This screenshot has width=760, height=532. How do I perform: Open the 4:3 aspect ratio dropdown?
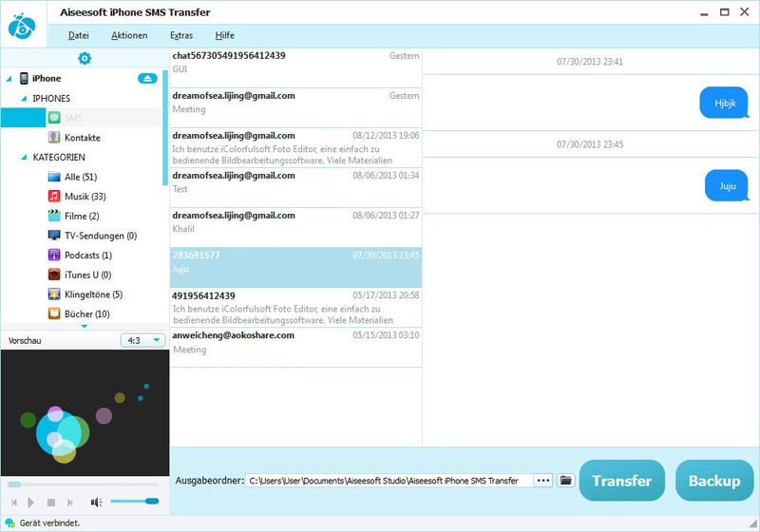[143, 341]
